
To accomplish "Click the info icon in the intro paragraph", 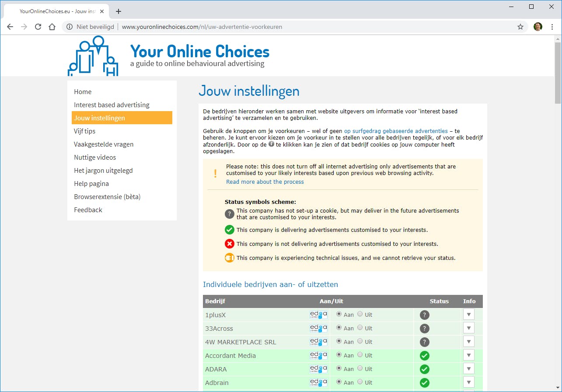I will point(271,143).
